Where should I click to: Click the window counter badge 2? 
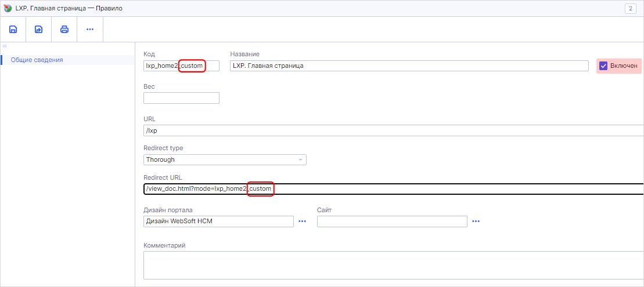pyautogui.click(x=631, y=8)
